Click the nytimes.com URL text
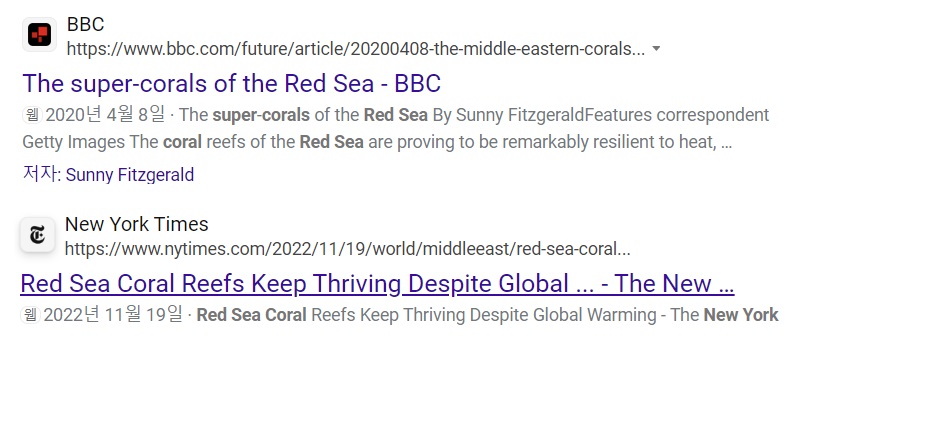950x433 pixels. [x=347, y=249]
